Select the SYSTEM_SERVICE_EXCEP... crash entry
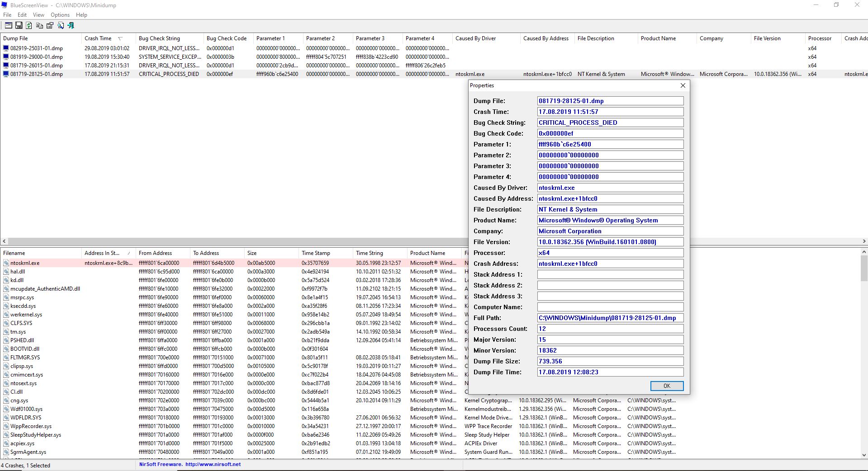868x471 pixels. pos(434,57)
